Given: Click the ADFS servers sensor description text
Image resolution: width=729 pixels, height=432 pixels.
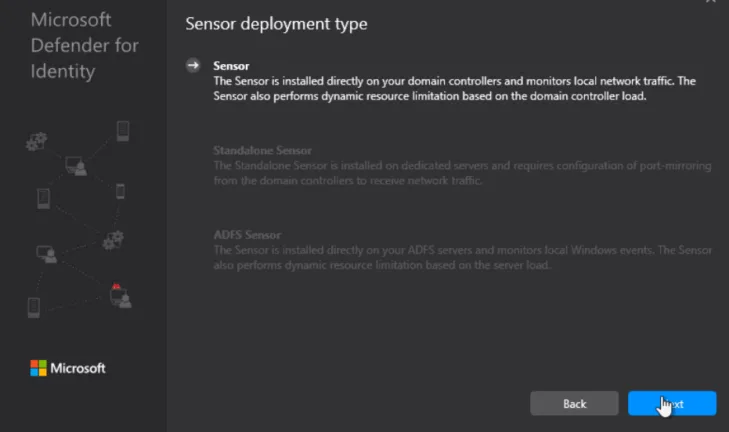Looking at the screenshot, I should (462, 258).
